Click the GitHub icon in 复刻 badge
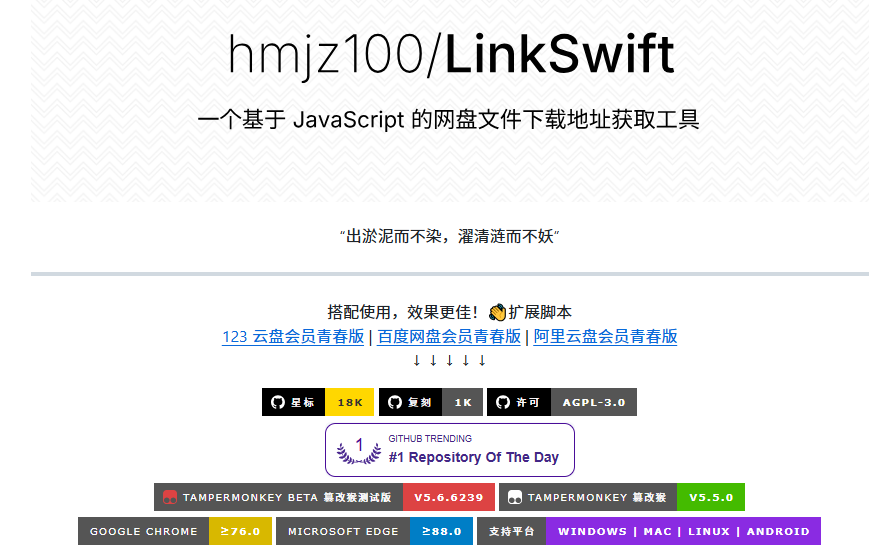Screen dimensions: 871x560 [x=394, y=402]
